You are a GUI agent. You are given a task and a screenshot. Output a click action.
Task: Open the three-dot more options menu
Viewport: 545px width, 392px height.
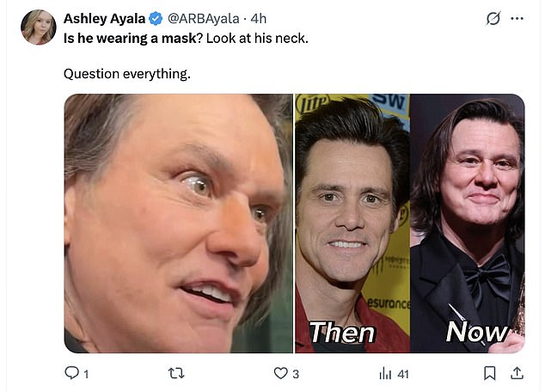point(516,18)
